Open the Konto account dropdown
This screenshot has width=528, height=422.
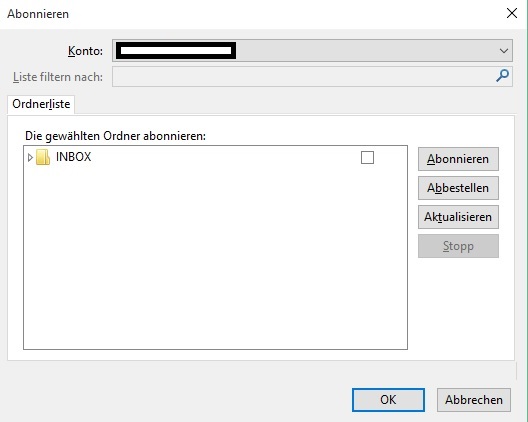coord(312,51)
